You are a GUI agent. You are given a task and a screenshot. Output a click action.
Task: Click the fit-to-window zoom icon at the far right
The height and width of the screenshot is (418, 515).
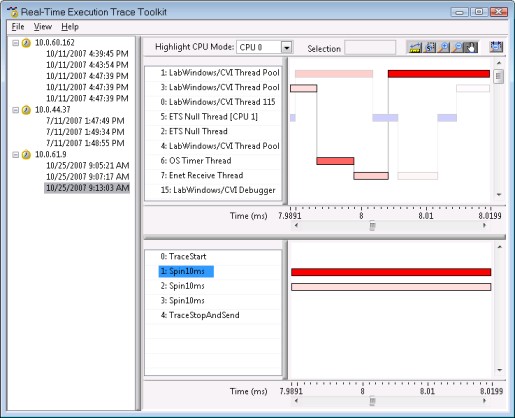[x=496, y=47]
